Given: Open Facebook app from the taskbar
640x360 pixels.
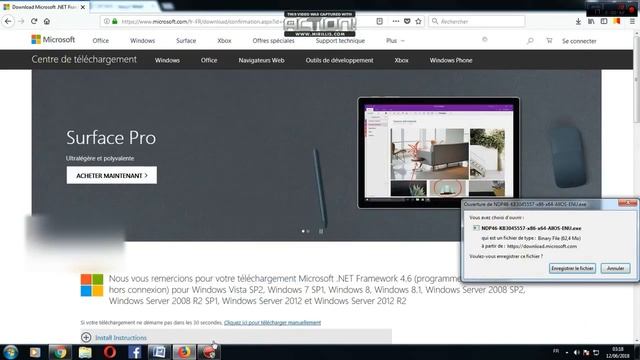Looking at the screenshot, I should 134,352.
